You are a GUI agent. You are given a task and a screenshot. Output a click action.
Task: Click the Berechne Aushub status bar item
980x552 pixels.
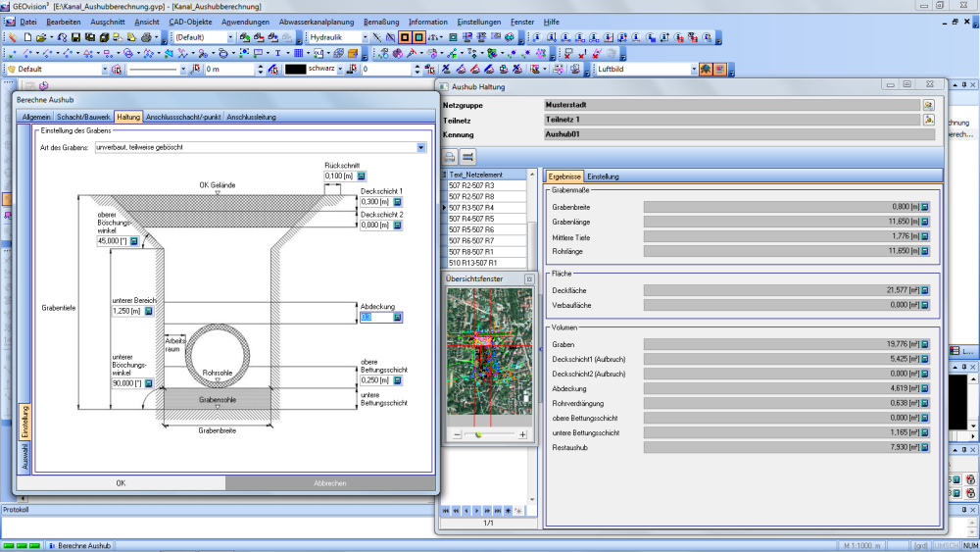pyautogui.click(x=80, y=546)
